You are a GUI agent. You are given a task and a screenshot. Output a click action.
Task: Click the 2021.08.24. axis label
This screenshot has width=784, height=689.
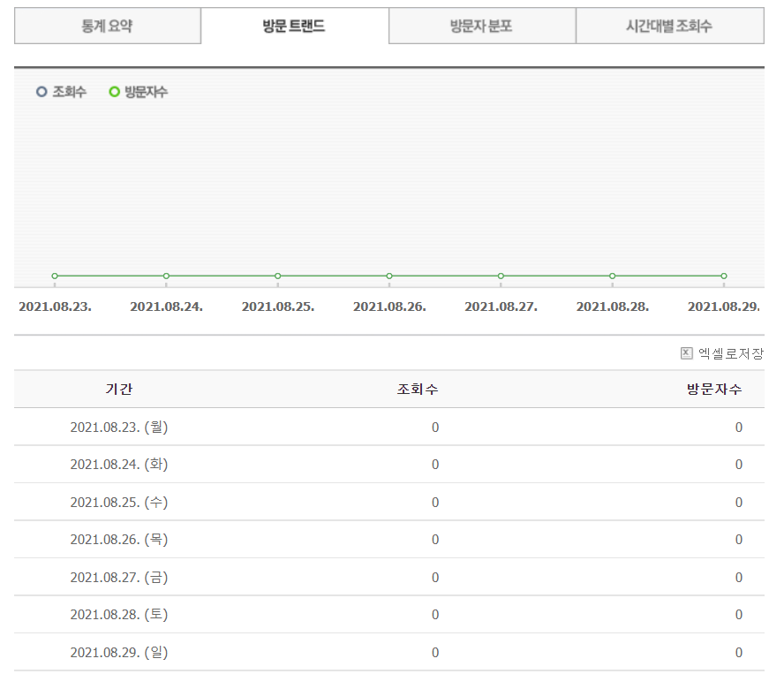click(x=167, y=307)
